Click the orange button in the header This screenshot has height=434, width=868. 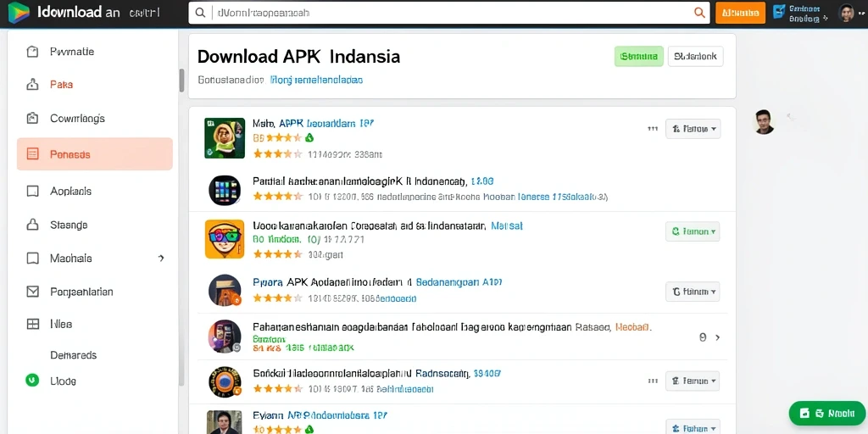[740, 13]
